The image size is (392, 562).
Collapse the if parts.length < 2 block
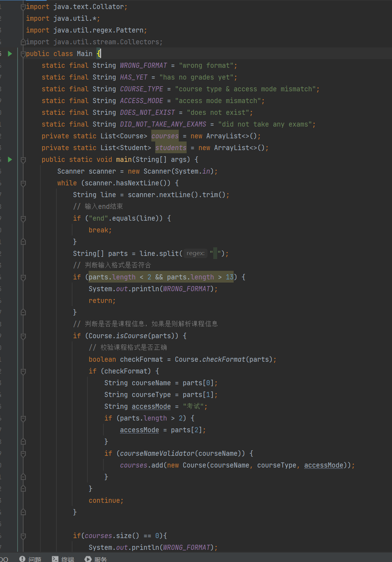tap(23, 277)
